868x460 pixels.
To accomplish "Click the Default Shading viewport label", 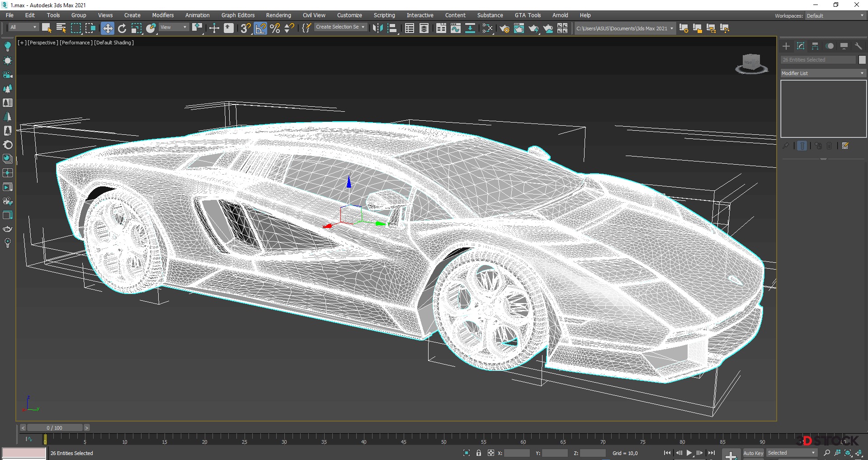I will point(114,43).
